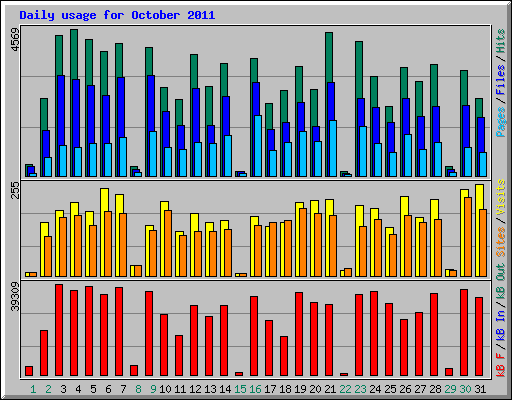512x400 pixels.
Task: Click day 21 on the x-axis
Action: tap(330, 389)
